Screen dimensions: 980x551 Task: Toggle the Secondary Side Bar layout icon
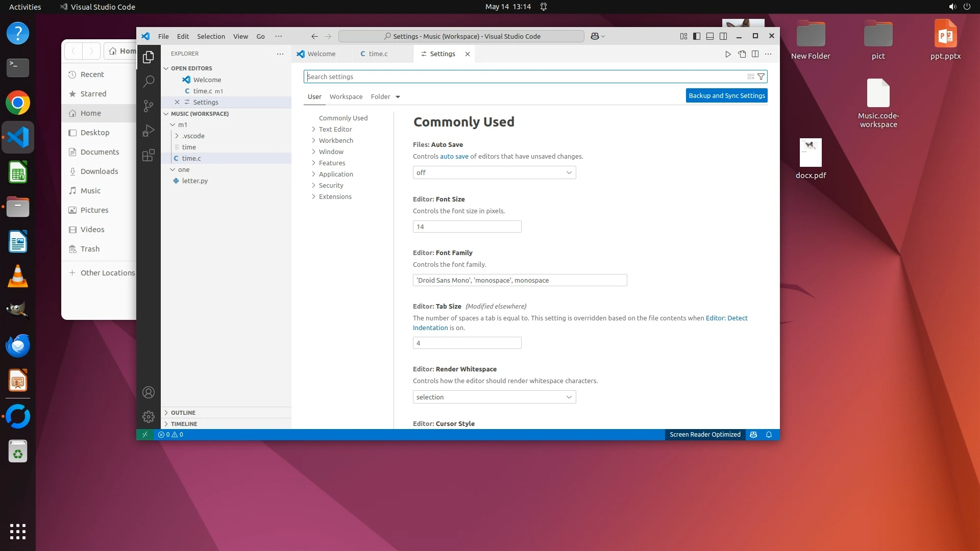tap(723, 36)
